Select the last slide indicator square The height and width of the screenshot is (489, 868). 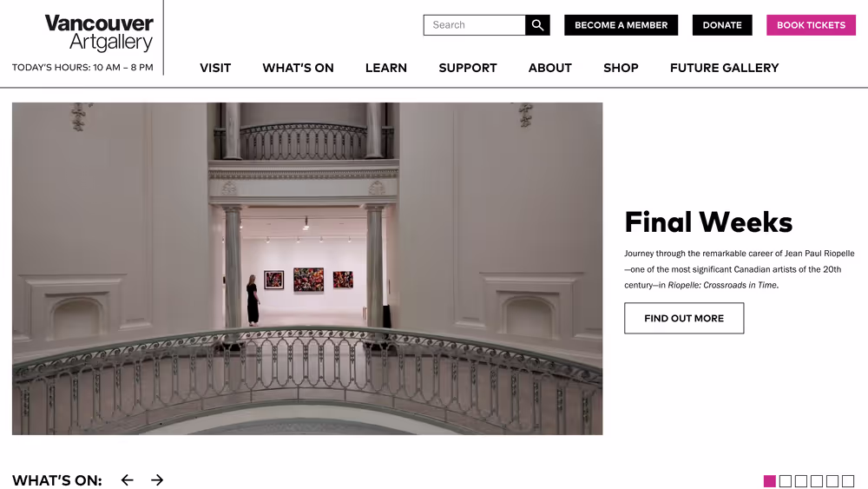[847, 481]
